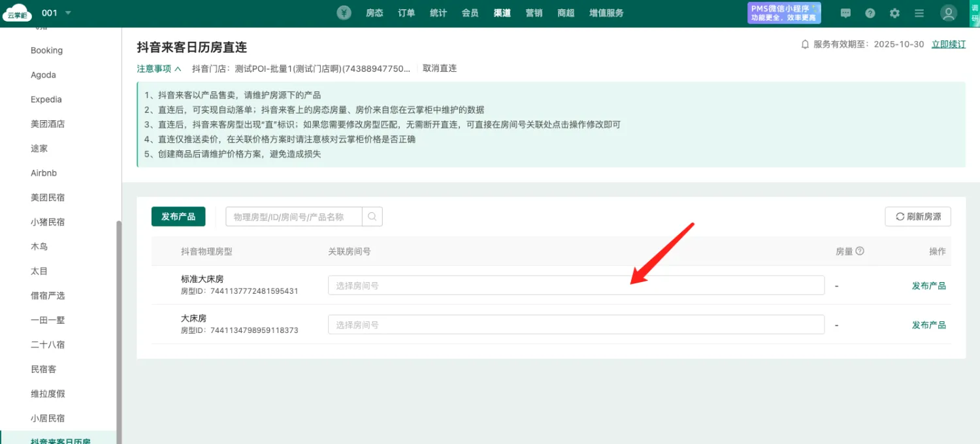Open 选择房间号 selector for 标准大床房
The image size is (980, 444).
(x=576, y=285)
